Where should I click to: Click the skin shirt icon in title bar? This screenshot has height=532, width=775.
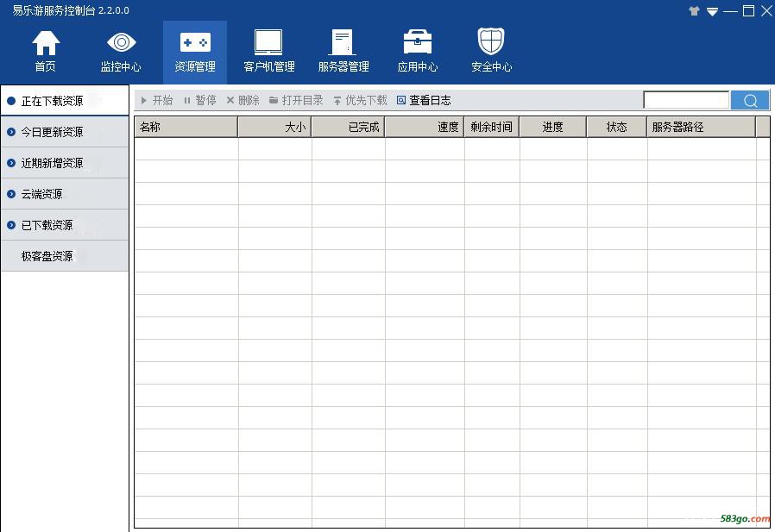click(x=694, y=11)
